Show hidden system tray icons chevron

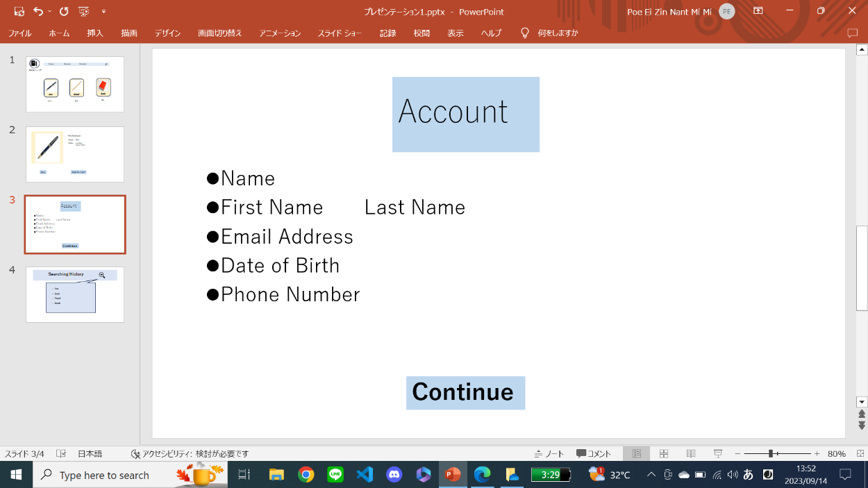point(651,475)
